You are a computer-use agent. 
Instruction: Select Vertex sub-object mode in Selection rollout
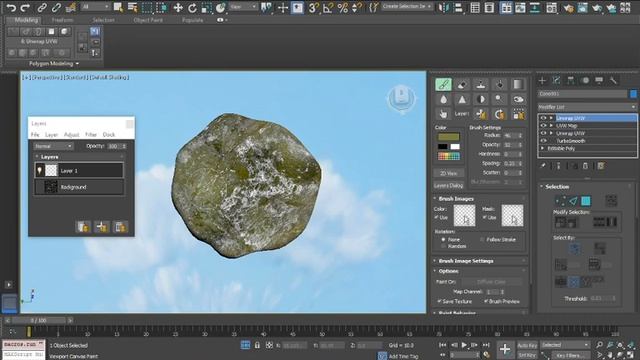pyautogui.click(x=560, y=200)
